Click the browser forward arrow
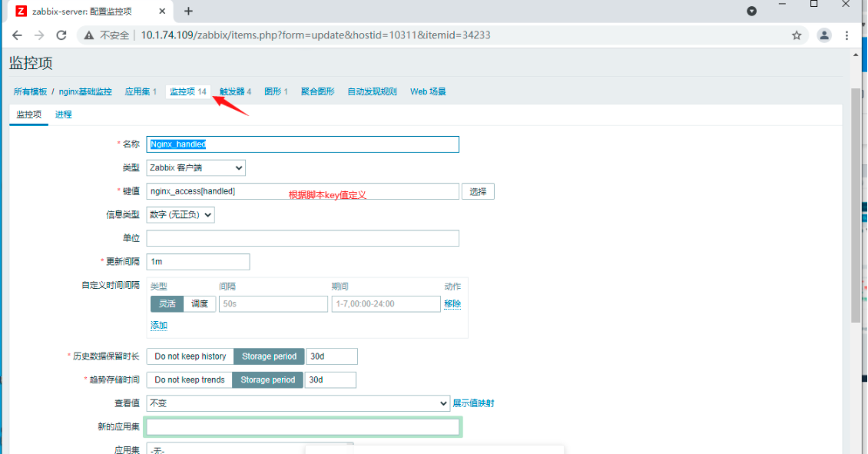 pyautogui.click(x=39, y=35)
